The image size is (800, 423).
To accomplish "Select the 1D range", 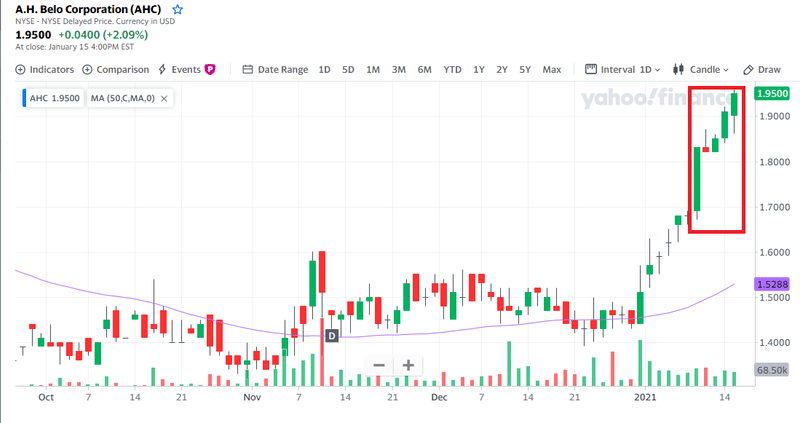I will click(324, 69).
